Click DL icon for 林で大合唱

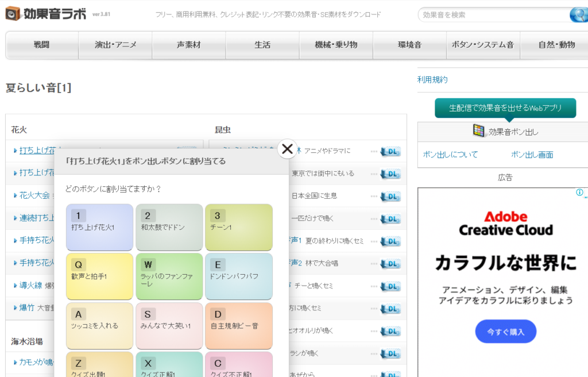coord(390,263)
